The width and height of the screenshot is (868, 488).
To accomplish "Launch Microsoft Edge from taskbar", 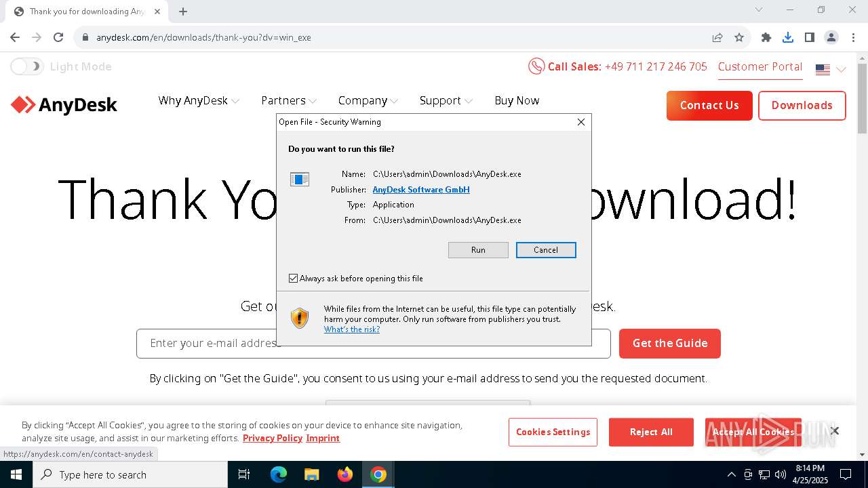I will (x=279, y=474).
